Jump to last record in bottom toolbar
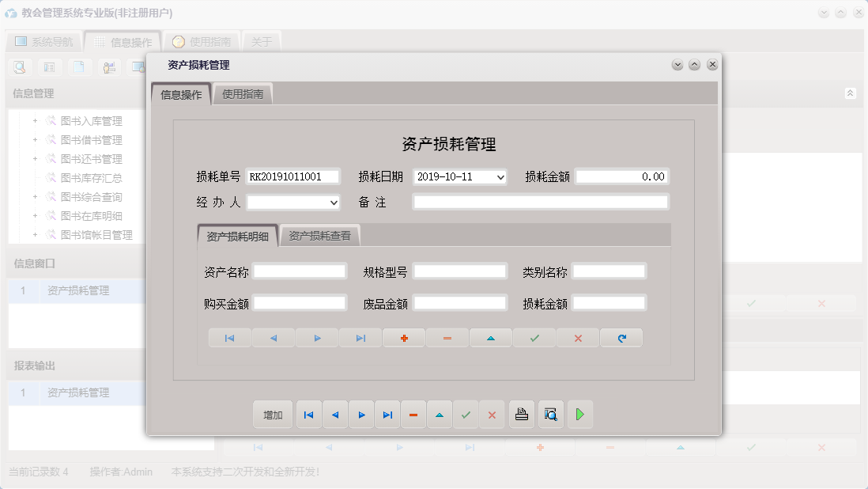 point(387,414)
